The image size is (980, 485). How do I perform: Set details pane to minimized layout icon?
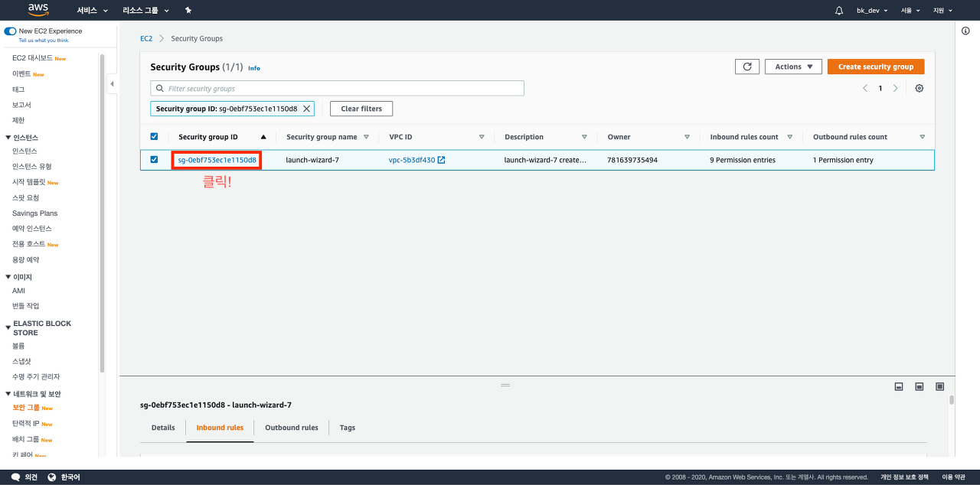pyautogui.click(x=899, y=386)
